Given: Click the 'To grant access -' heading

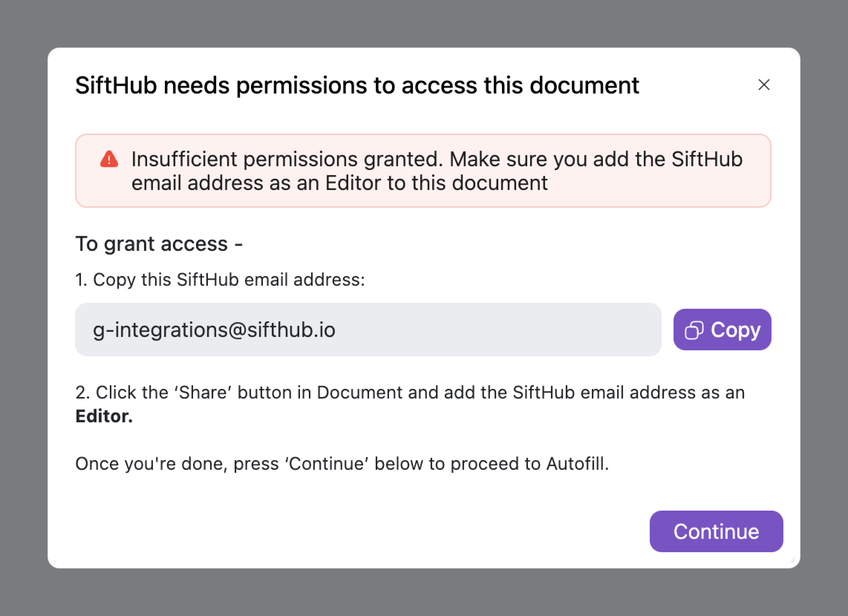Looking at the screenshot, I should pos(159,244).
